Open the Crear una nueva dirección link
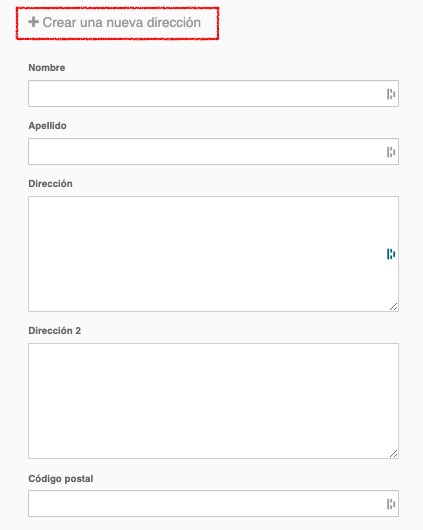Screen dimensions: 423x530 (115, 23)
